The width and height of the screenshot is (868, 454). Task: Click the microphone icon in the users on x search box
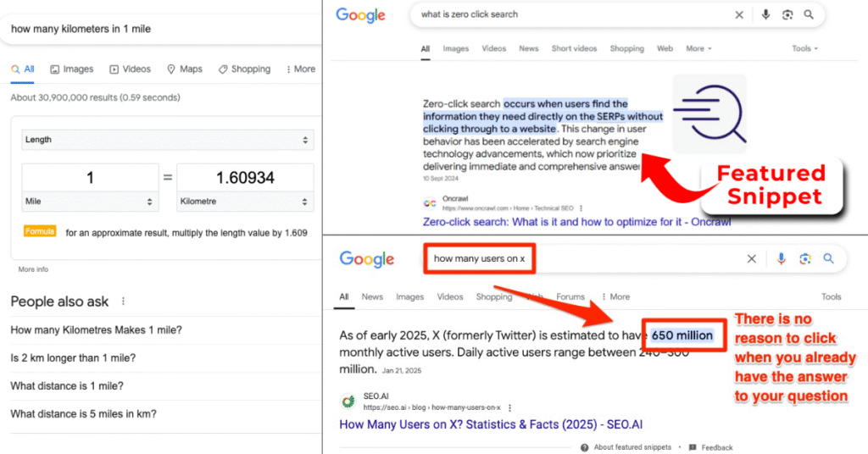coord(781,259)
